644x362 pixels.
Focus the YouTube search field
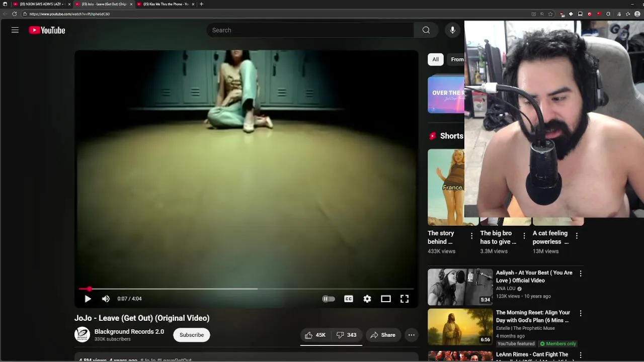point(310,30)
